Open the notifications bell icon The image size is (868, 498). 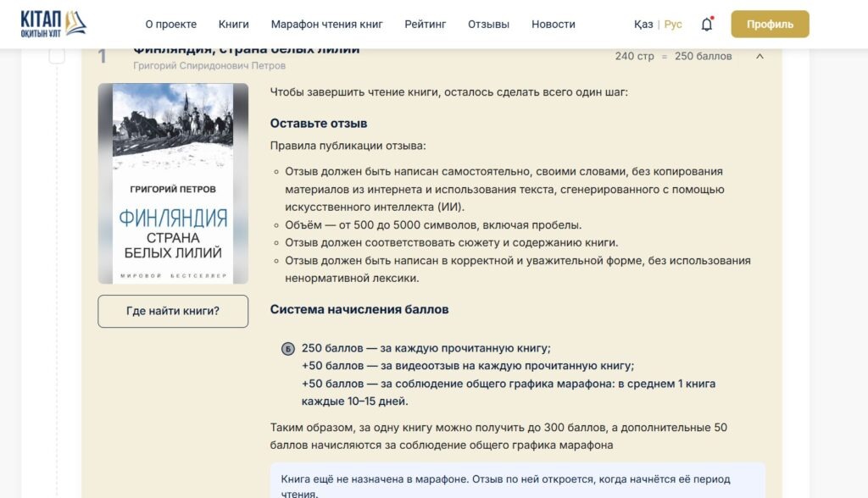click(707, 24)
